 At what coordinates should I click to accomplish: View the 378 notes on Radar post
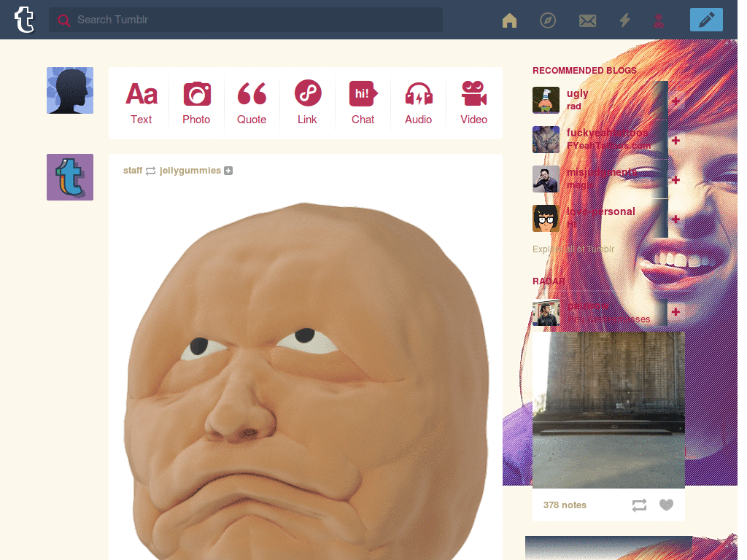point(565,505)
